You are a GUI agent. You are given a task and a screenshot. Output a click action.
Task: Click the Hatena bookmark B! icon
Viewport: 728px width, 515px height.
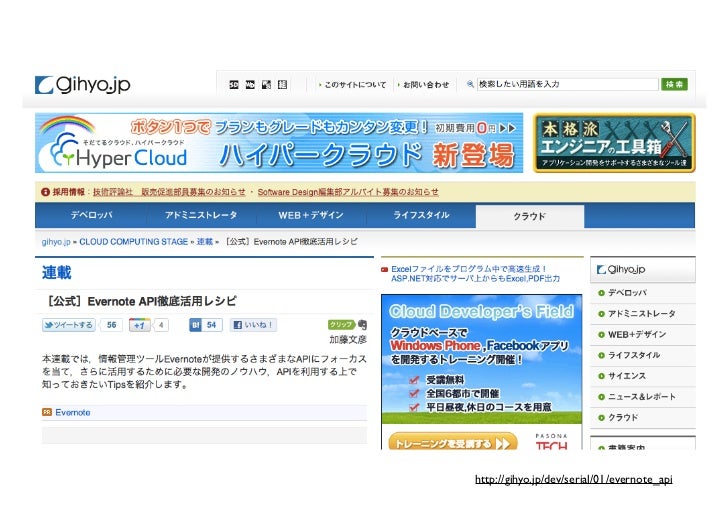(195, 325)
